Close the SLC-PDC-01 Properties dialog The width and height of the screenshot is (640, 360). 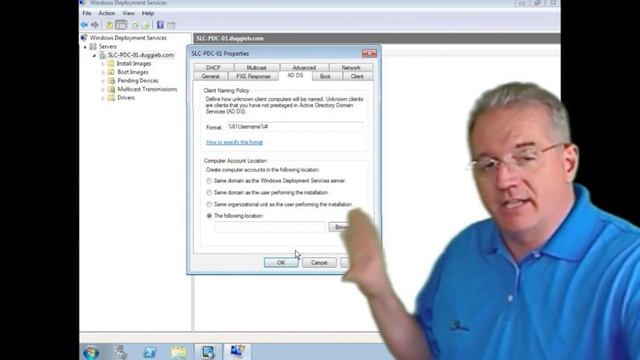click(x=369, y=53)
